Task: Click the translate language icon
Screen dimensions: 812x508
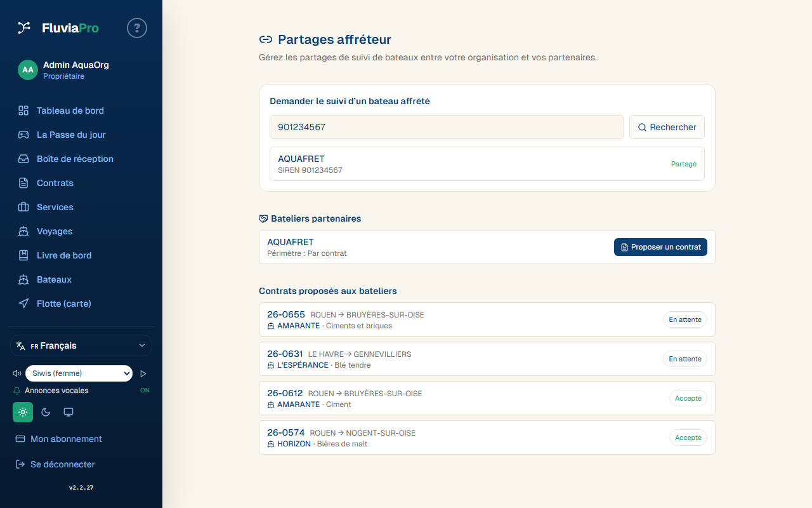Action: point(21,345)
